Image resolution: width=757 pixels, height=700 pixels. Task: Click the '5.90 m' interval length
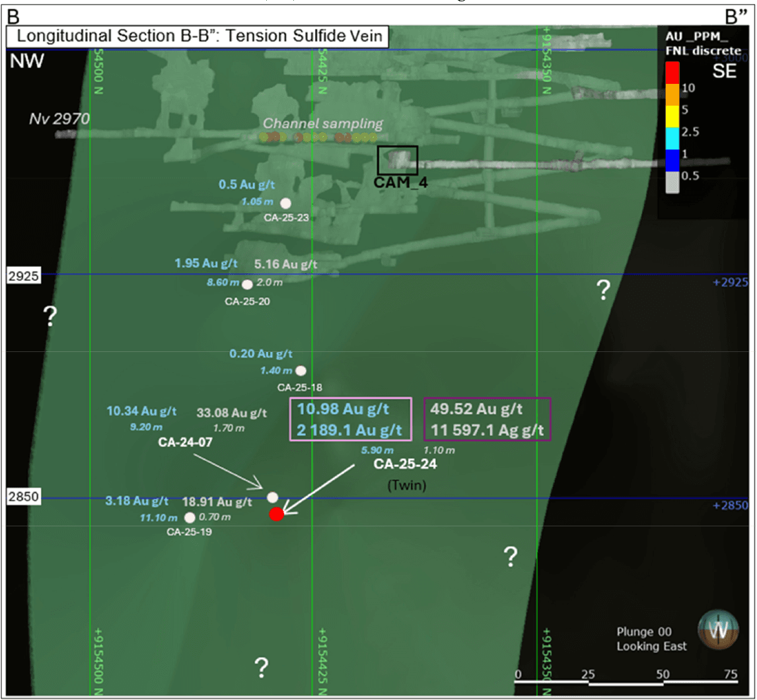[378, 450]
